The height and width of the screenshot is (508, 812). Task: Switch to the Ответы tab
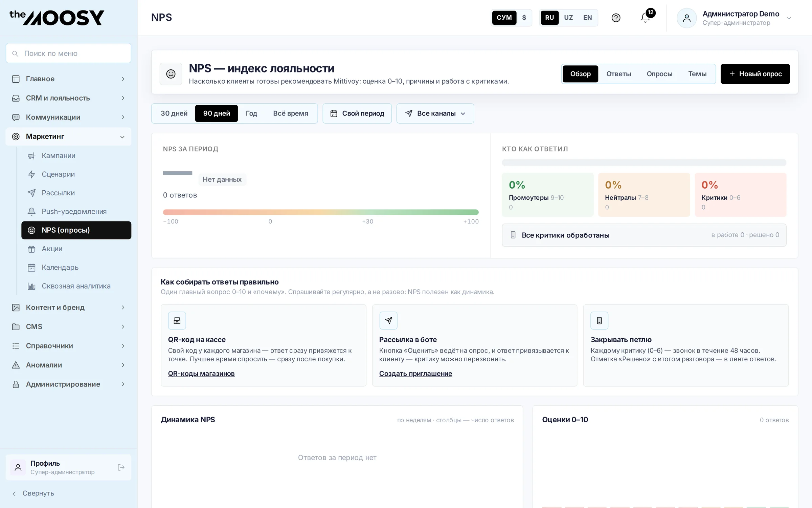pos(618,74)
